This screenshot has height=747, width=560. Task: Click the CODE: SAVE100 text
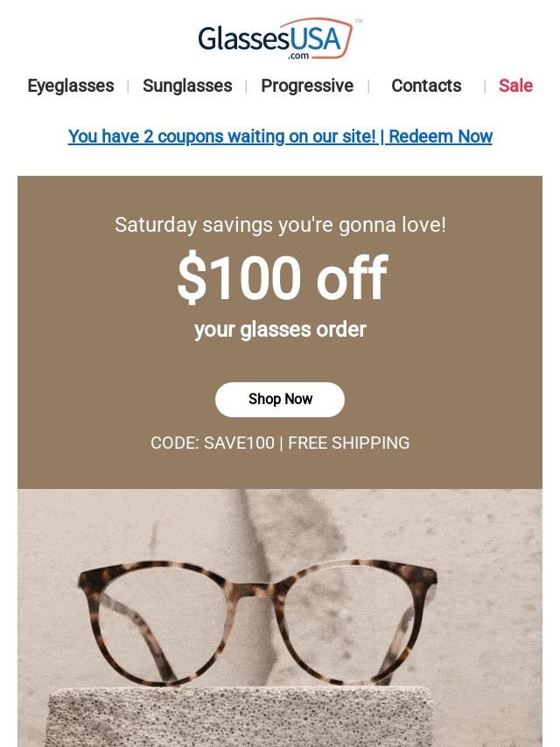pyautogui.click(x=213, y=443)
